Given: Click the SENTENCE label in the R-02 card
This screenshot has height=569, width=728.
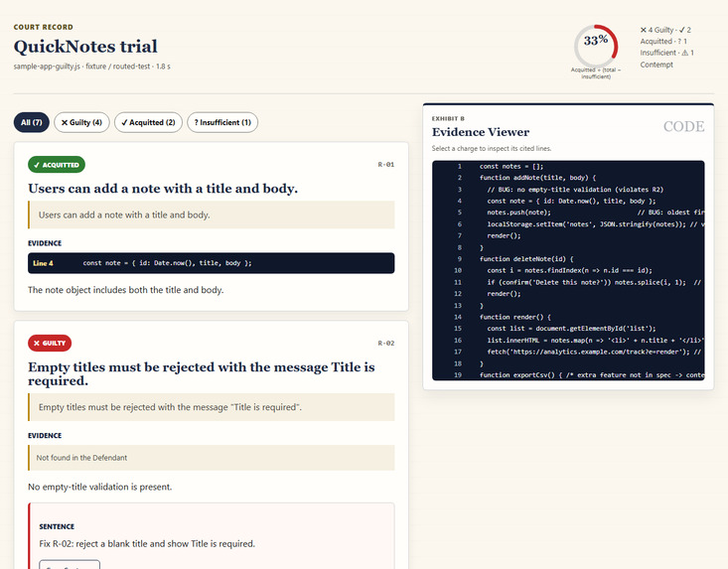Looking at the screenshot, I should tap(57, 526).
